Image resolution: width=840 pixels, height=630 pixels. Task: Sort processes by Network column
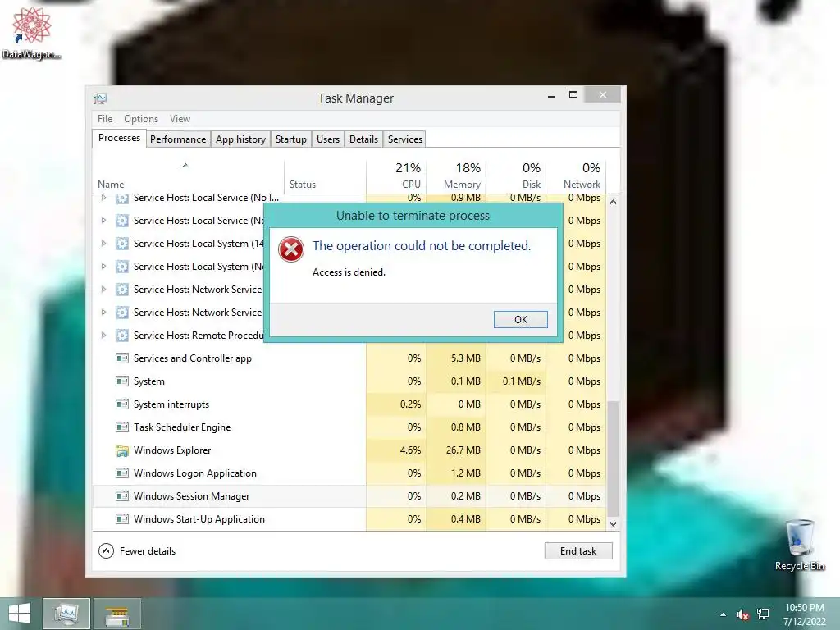click(577, 176)
